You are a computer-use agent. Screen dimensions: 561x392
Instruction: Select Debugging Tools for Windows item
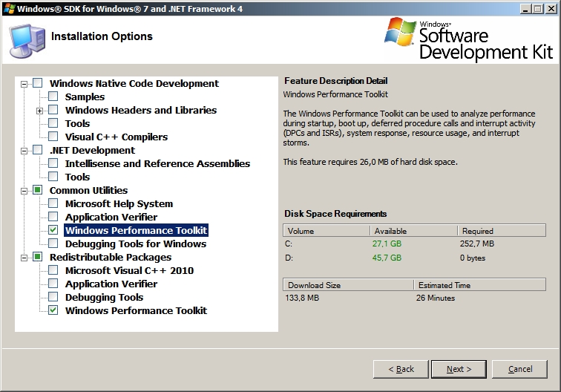pos(136,244)
